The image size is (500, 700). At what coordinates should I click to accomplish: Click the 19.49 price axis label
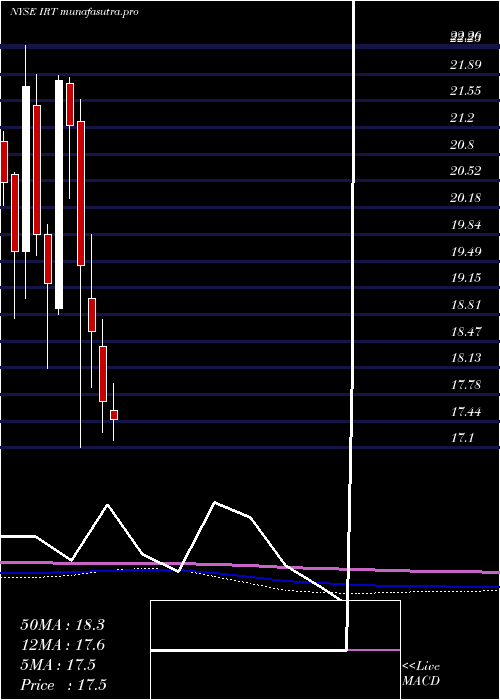465,252
